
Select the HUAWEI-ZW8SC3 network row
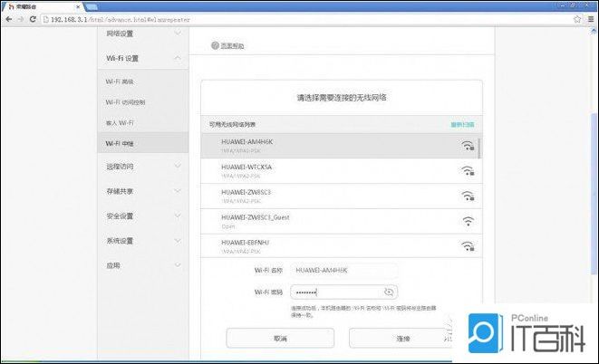(x=342, y=196)
